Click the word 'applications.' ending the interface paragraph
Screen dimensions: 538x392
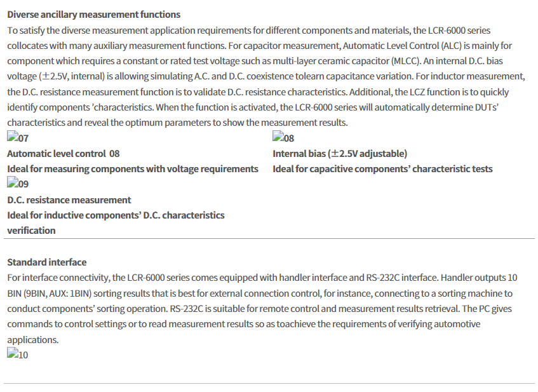pos(33,340)
